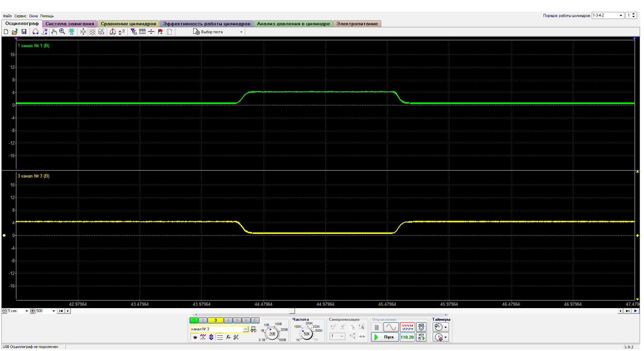Toggle channel visibility eye icon
The height and width of the screenshot is (351, 644).
point(195,337)
